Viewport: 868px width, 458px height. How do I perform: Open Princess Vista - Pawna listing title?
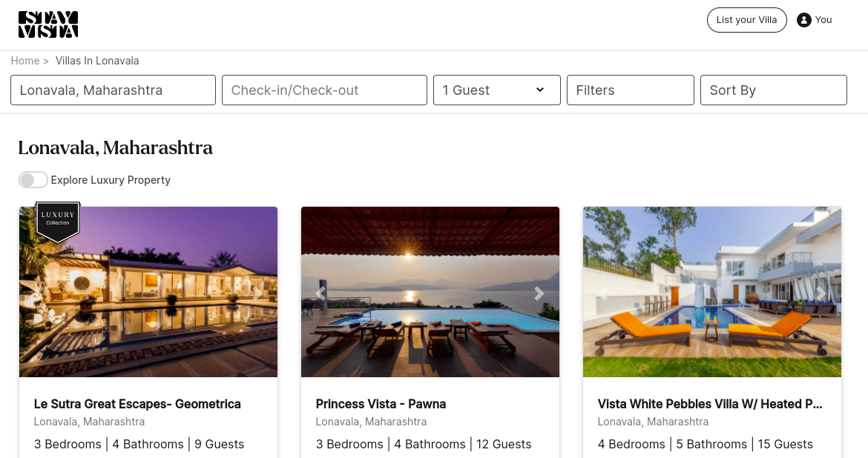point(381,404)
